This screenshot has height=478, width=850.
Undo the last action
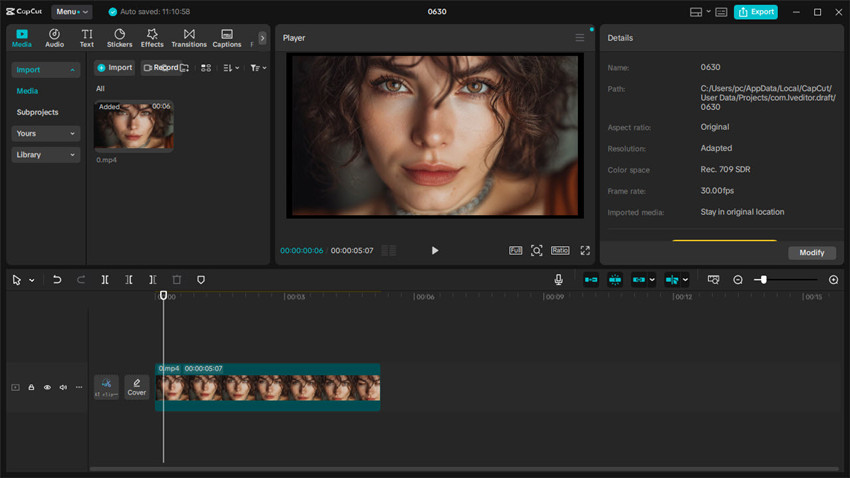click(x=57, y=280)
